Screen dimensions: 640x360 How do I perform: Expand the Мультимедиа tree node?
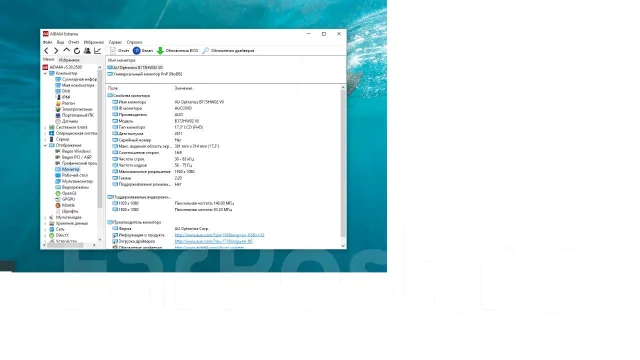click(45, 218)
